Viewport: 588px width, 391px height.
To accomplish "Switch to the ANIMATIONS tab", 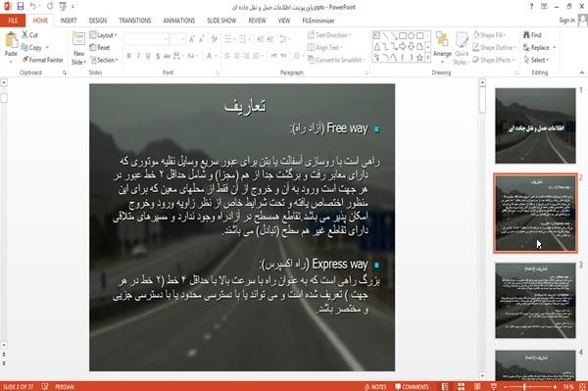I will point(179,21).
